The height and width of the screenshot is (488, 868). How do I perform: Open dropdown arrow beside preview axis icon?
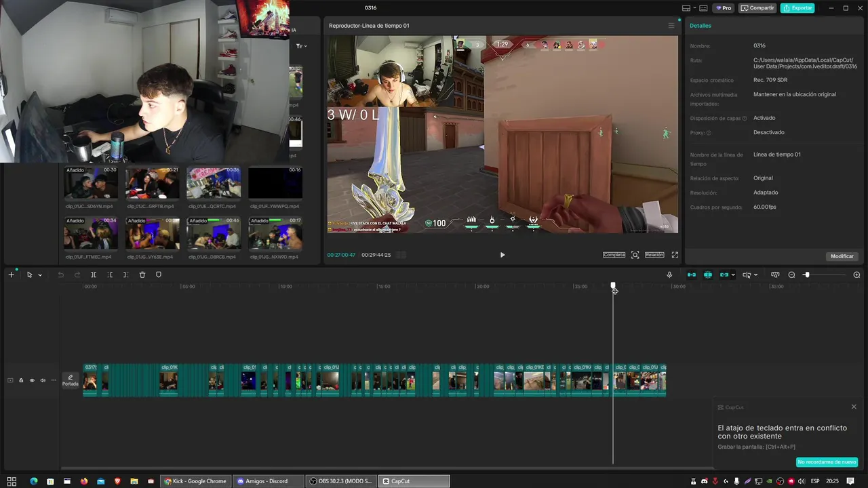pos(755,275)
